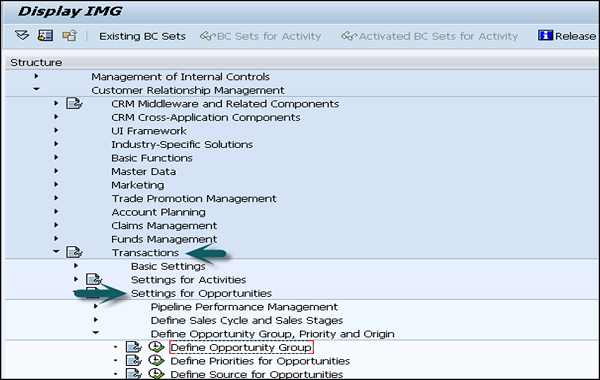
Task: Select Define Sales Cycle and Sales Stages
Action: tap(247, 320)
